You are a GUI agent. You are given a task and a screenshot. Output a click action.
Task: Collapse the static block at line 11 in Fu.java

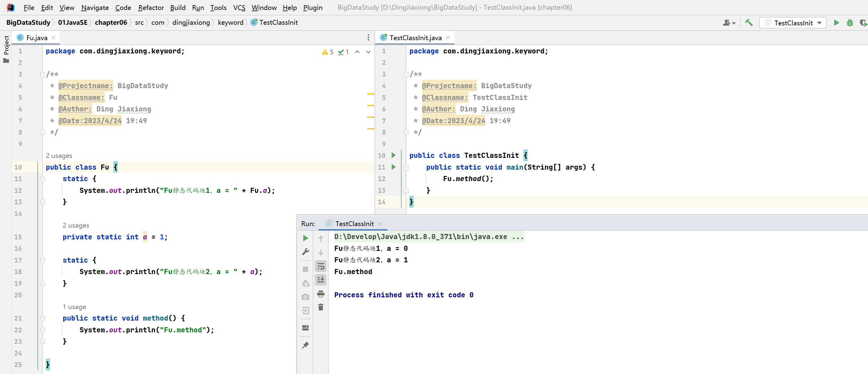pos(43,179)
